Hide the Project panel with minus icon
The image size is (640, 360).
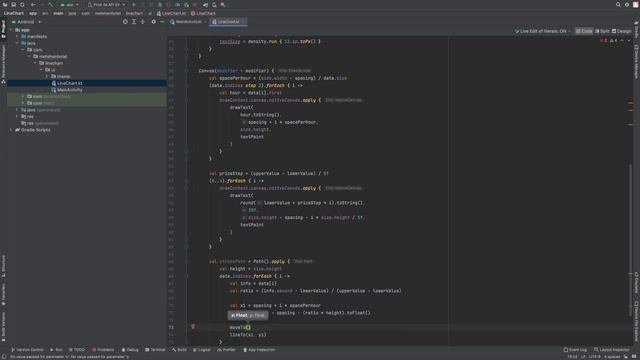coord(162,22)
